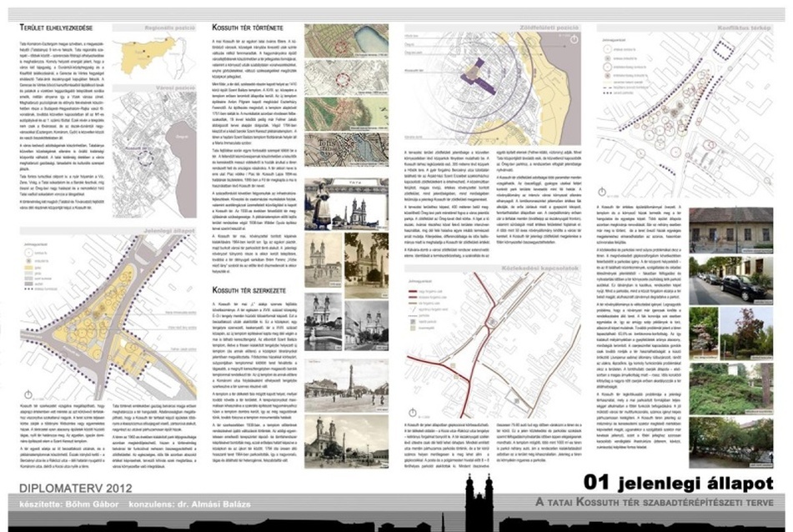Open the photo of the parked black car
793x532 pixels.
pos(730,281)
